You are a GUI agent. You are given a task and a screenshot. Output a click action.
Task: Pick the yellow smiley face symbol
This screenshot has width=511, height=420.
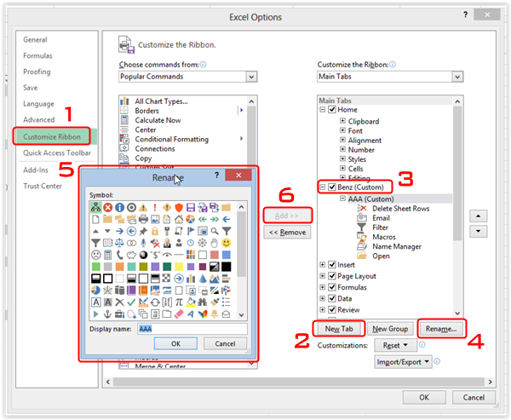pos(227,243)
